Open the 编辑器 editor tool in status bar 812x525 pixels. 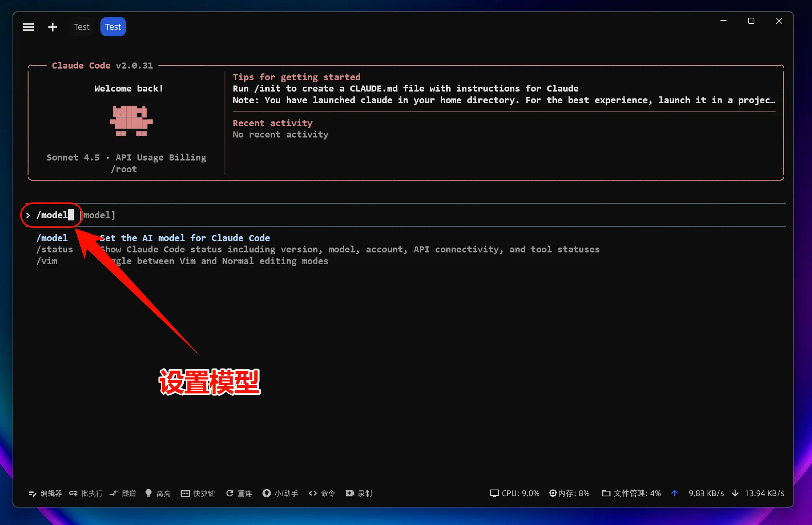45,493
